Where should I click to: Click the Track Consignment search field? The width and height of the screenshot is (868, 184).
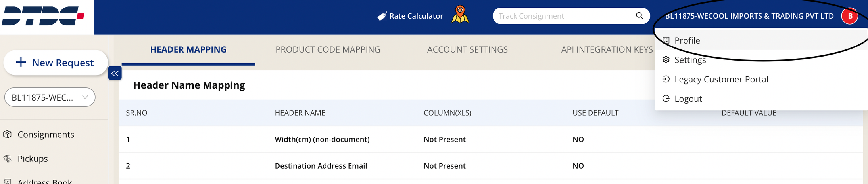(563, 16)
